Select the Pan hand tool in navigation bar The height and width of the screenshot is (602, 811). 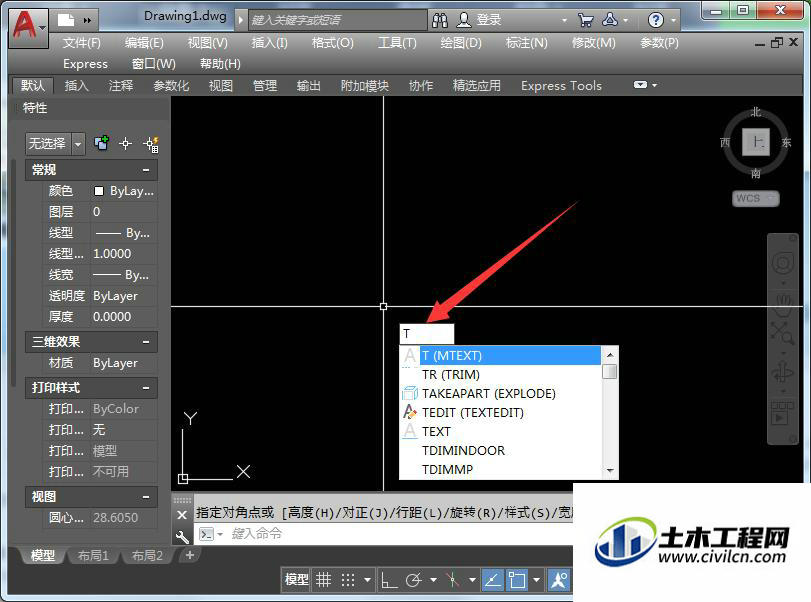coord(783,305)
